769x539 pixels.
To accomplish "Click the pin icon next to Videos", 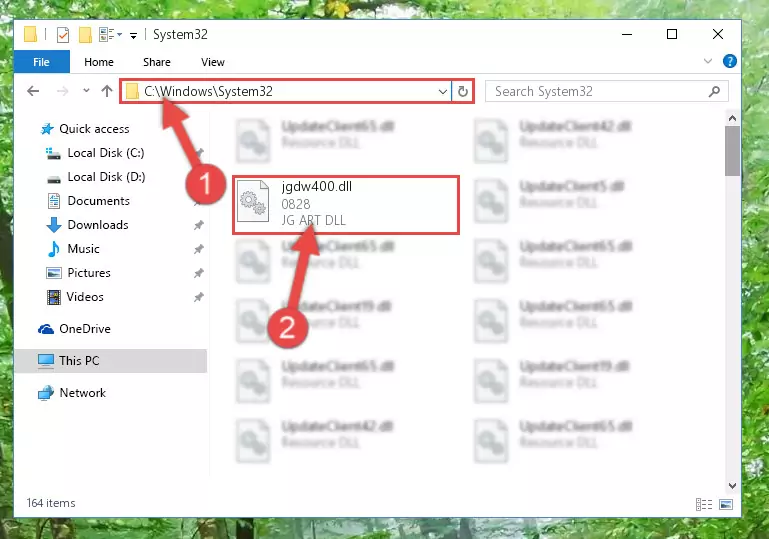I will (x=199, y=297).
